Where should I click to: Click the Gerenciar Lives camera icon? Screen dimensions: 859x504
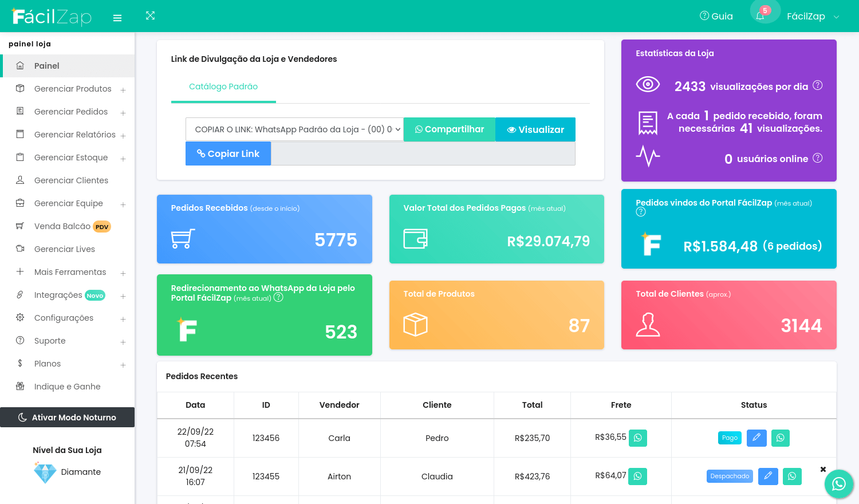(x=20, y=249)
